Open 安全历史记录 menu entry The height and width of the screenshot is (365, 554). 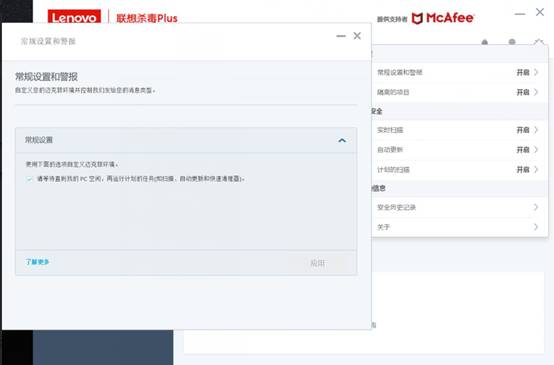click(459, 207)
